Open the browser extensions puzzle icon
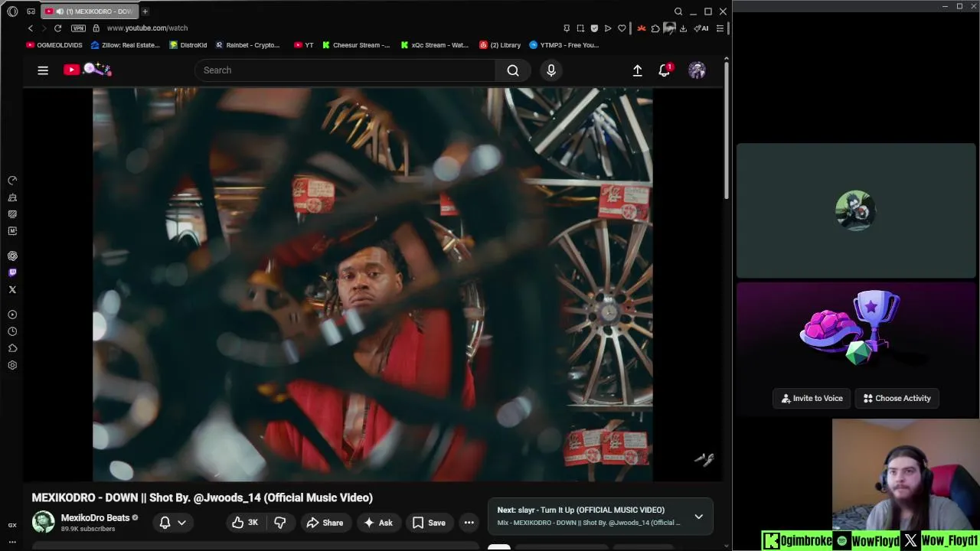Image resolution: width=980 pixels, height=551 pixels. click(655, 28)
